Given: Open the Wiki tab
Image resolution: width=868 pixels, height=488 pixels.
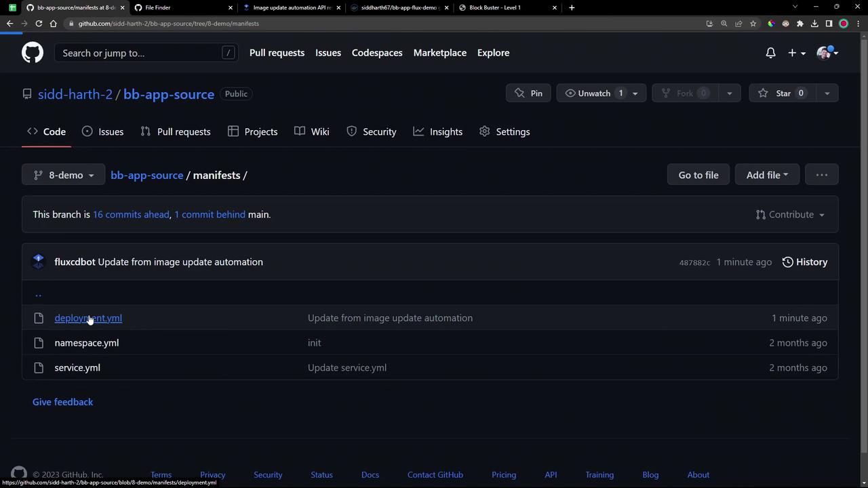Looking at the screenshot, I should [312, 131].
